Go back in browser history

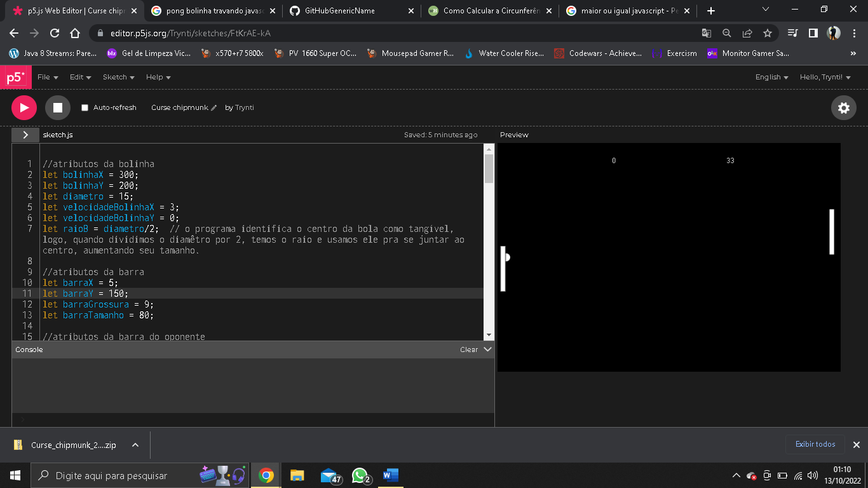14,33
